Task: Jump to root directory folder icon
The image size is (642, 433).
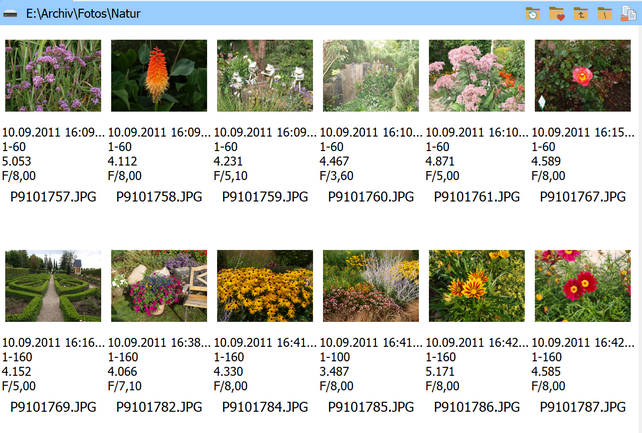Action: (604, 13)
